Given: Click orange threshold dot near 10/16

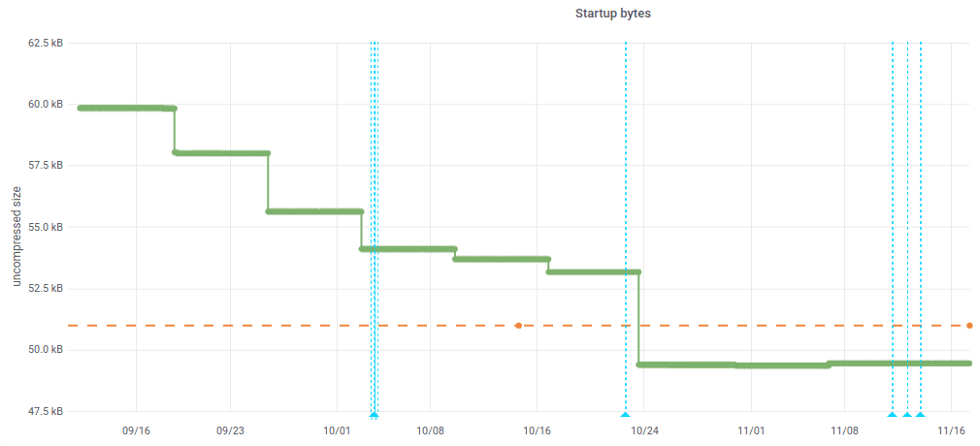Looking at the screenshot, I should 518,326.
